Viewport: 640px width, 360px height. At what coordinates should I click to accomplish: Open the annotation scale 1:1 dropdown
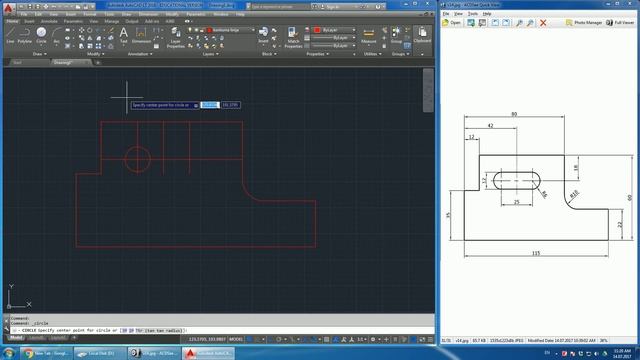pos(361,339)
